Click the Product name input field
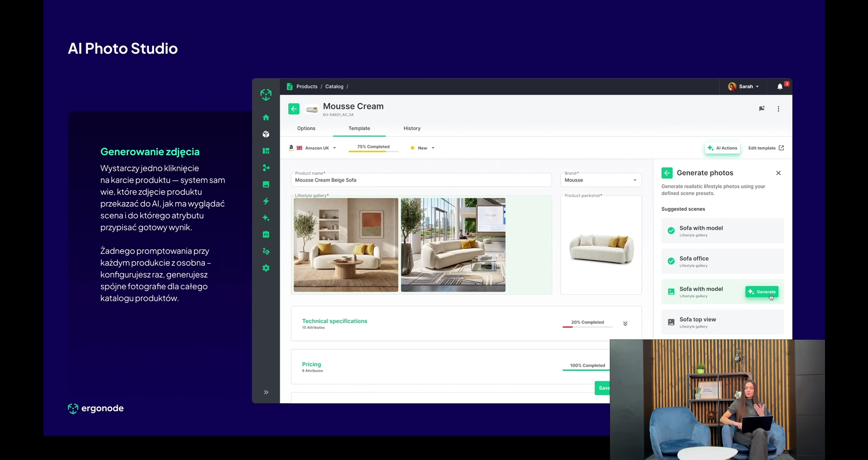Image resolution: width=868 pixels, height=460 pixels. [421, 180]
